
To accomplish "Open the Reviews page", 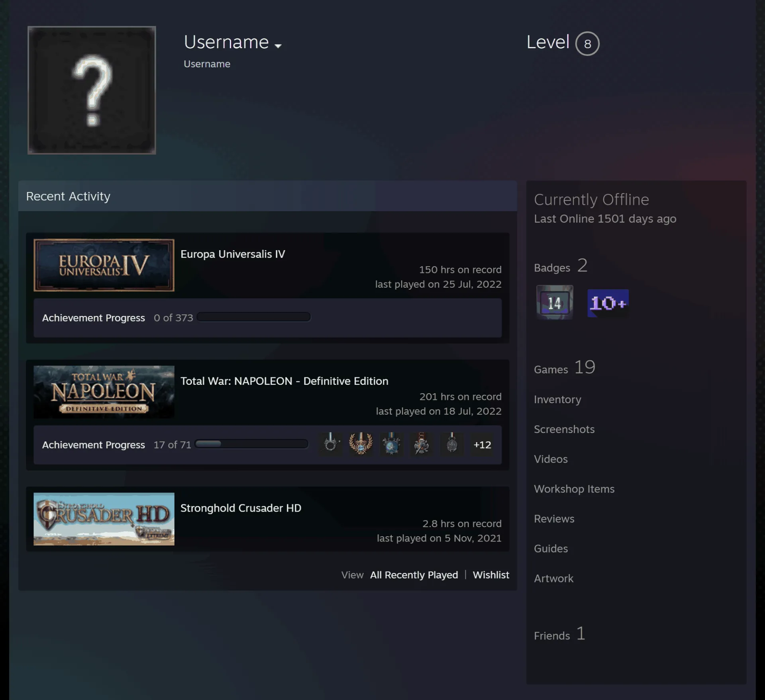I will pos(554,519).
